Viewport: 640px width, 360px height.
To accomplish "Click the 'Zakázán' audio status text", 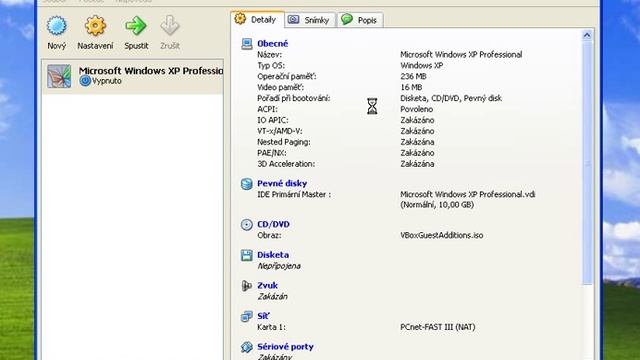I will coord(272,297).
